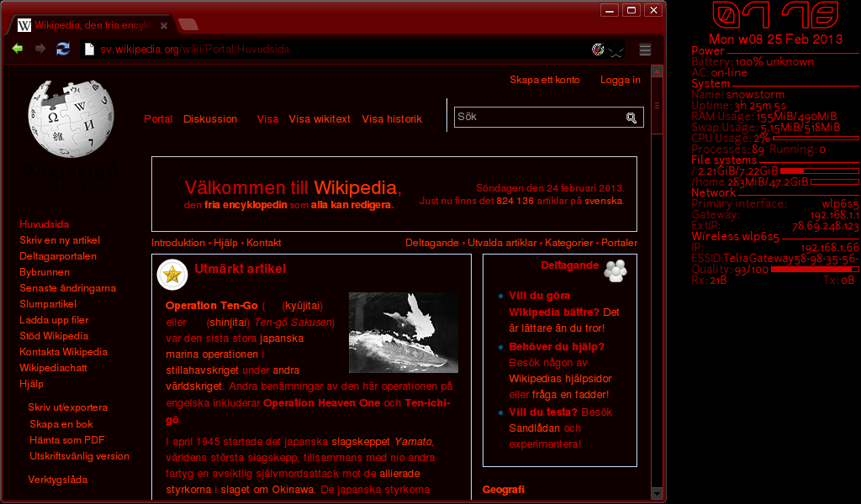The width and height of the screenshot is (861, 504).
Task: Click the desktop clock showing 07 18
Action: 775,15
